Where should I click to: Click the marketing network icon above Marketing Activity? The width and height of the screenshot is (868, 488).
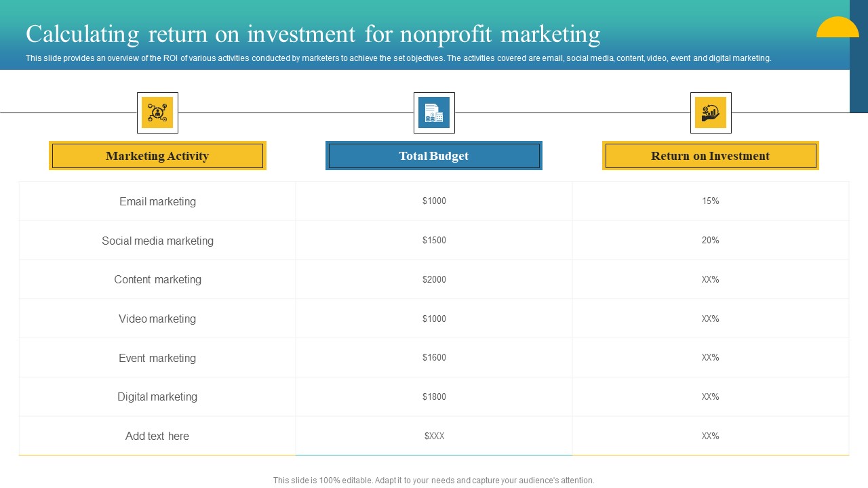click(x=157, y=113)
